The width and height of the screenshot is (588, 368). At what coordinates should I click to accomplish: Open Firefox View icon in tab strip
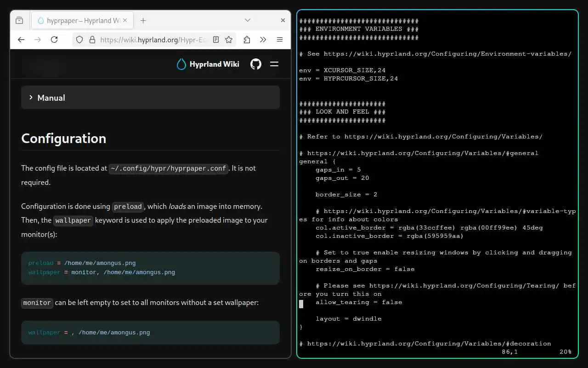pos(19,20)
